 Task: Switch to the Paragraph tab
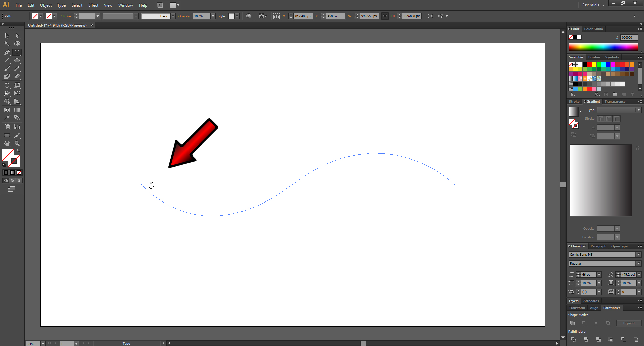[598, 246]
